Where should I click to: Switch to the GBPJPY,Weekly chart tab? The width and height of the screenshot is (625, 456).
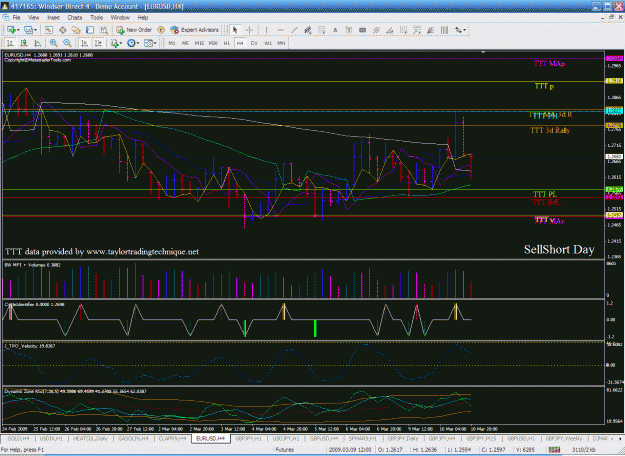pyautogui.click(x=564, y=438)
